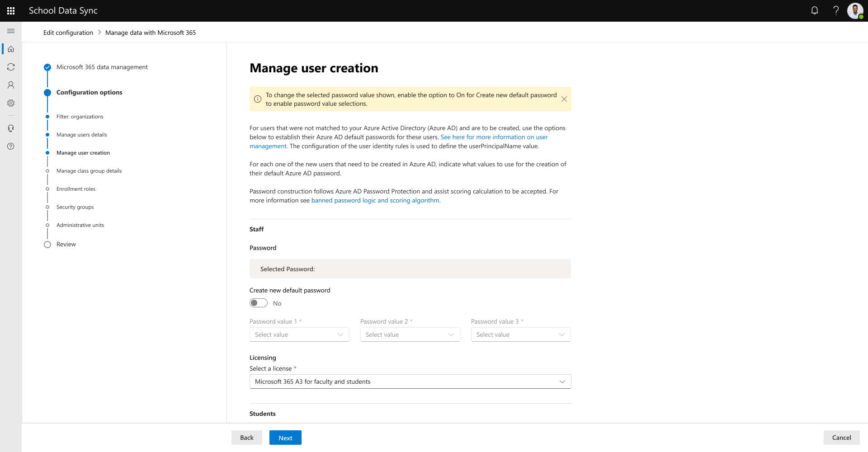Open the Password value 1 dropdown
868x452 pixels.
click(x=299, y=334)
